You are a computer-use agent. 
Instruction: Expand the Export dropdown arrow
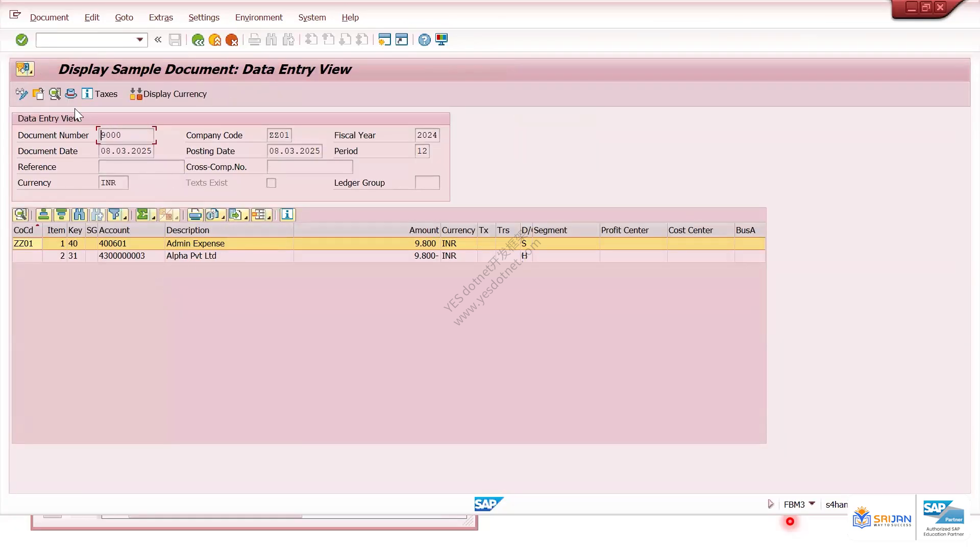tap(246, 217)
